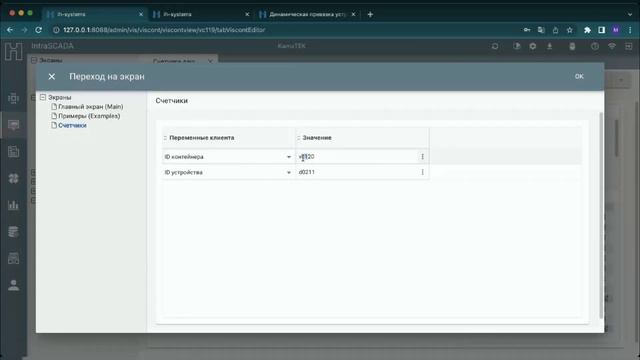Open the calendar sidebar icon
640x360 pixels.
point(13,258)
